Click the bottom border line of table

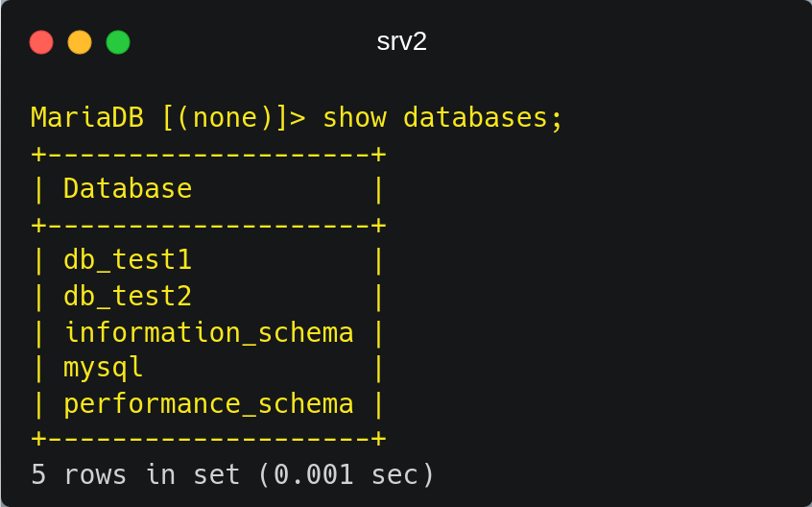208,439
